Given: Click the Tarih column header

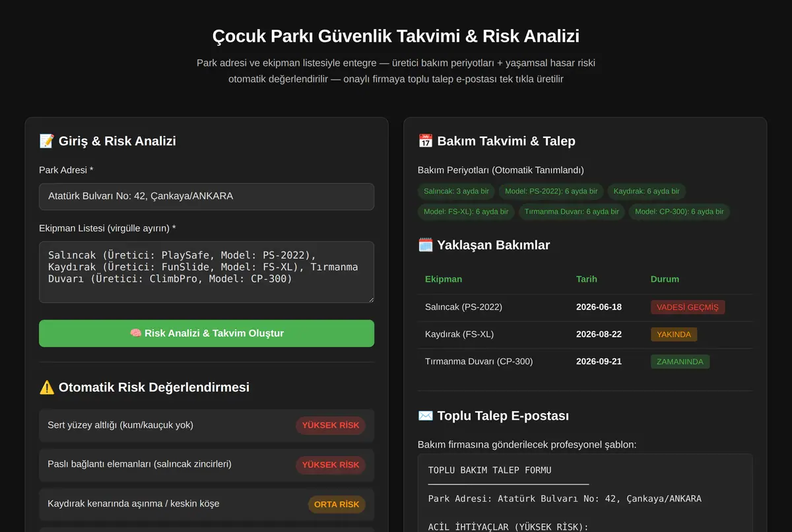Looking at the screenshot, I should pos(587,279).
